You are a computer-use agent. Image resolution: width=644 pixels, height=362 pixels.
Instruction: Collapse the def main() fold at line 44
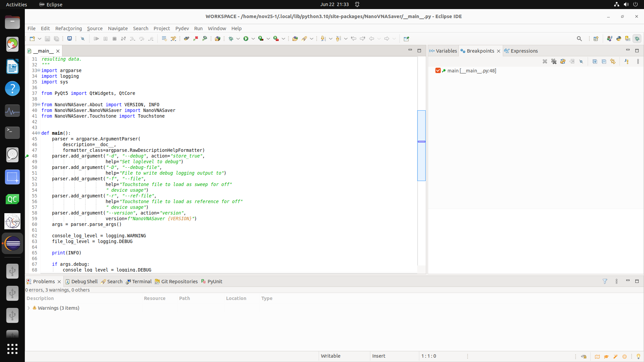39,133
